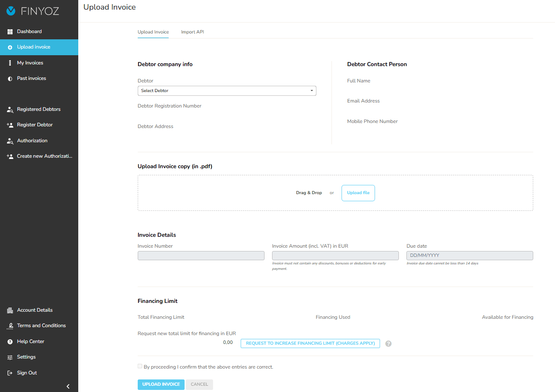Click the question mark help icon
Viewport: 555px width, 392px height.
[388, 343]
